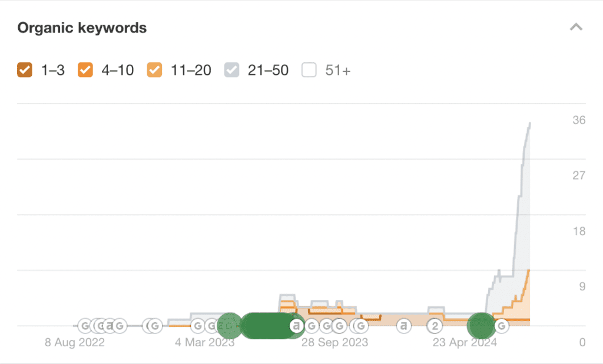Click the 'a' marker near 8 Aug 2022
The image size is (603, 364).
tap(110, 326)
